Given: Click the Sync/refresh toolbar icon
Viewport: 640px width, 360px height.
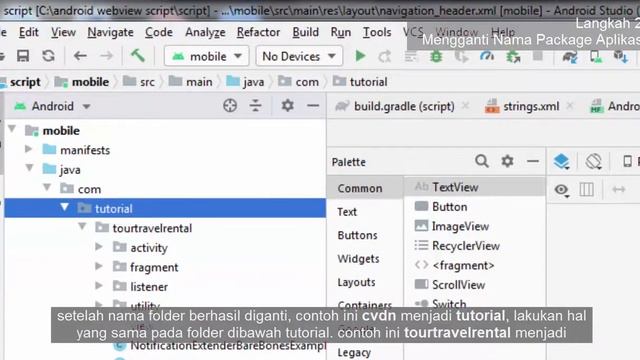Looking at the screenshot, I should coord(49,56).
